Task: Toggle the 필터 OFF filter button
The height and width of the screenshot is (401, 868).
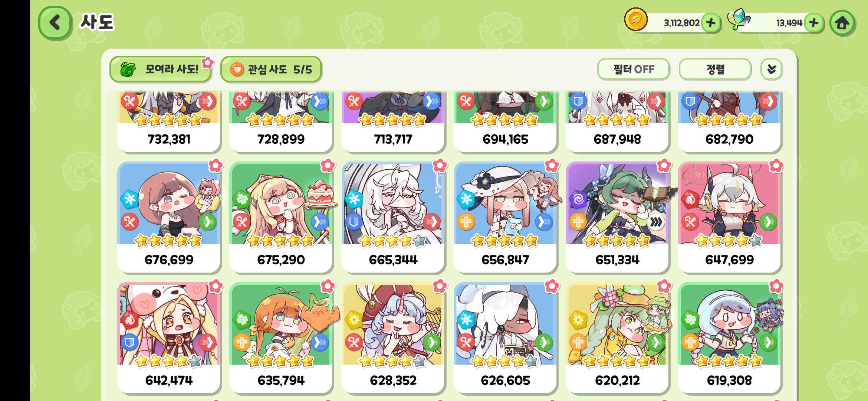Action: point(634,69)
